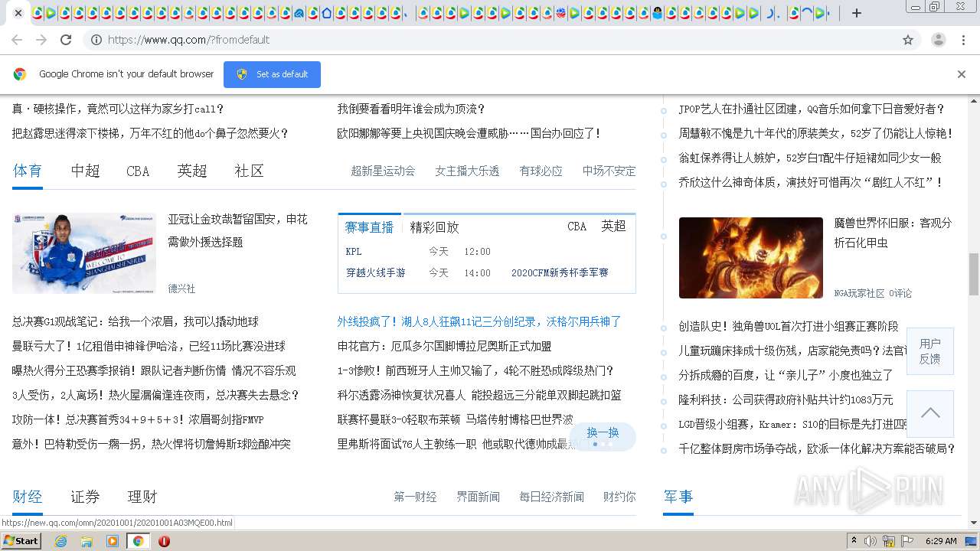980x551 pixels.
Task: Select the 赛事直播 schedule tab
Action: [369, 227]
